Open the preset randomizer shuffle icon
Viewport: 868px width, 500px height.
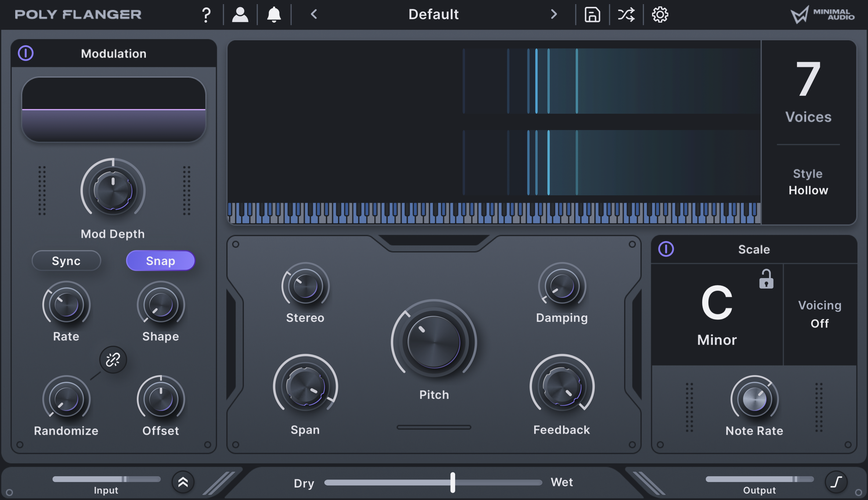click(x=626, y=14)
